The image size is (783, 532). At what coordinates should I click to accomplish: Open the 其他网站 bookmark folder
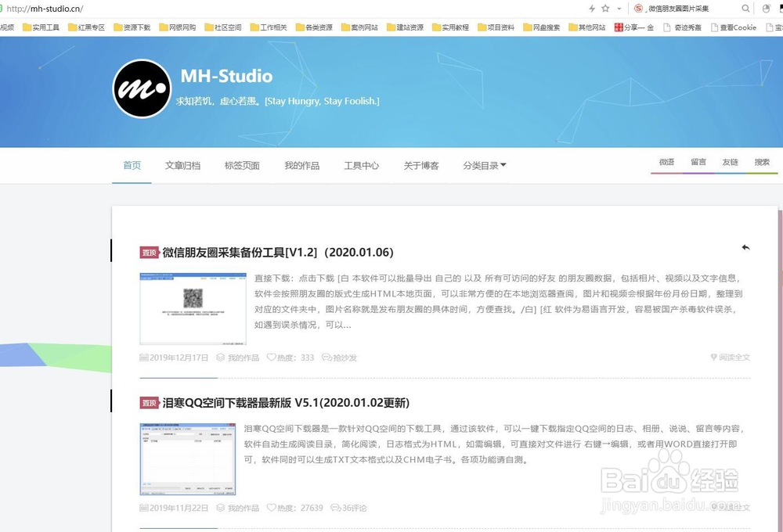click(587, 27)
